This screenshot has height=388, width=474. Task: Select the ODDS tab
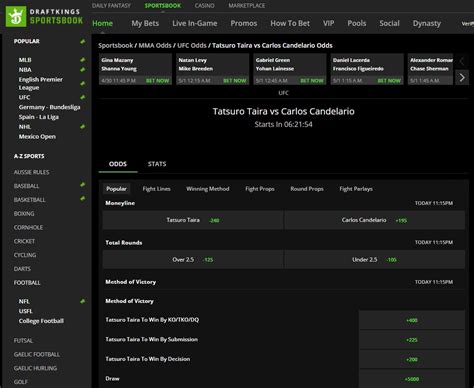118,164
